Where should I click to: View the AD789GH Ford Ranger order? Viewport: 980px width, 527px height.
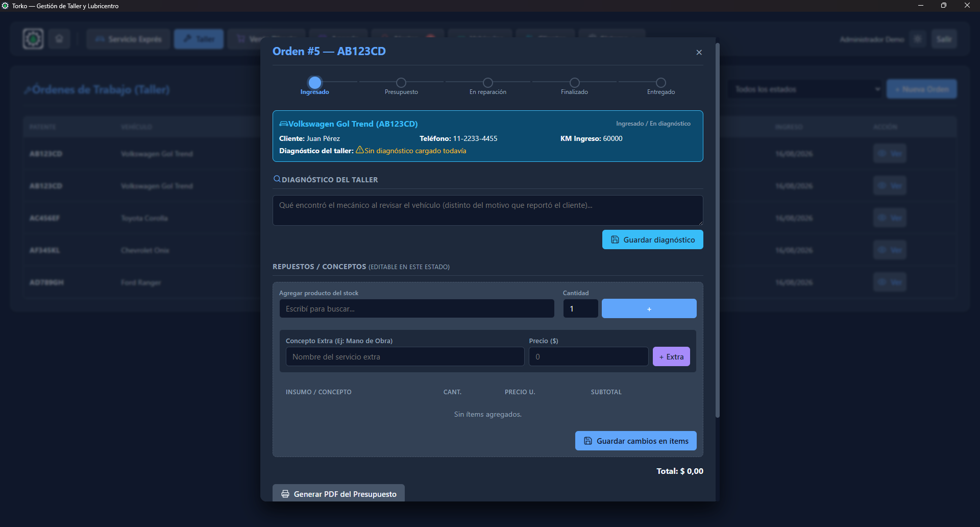890,282
